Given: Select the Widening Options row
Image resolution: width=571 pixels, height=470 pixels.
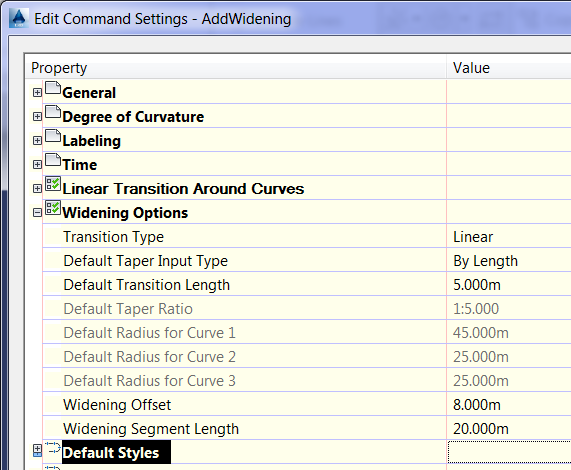Looking at the screenshot, I should point(125,213).
